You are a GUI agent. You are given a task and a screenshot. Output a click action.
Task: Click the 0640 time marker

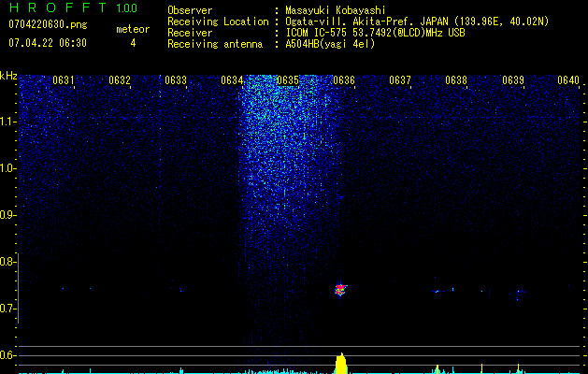(x=568, y=80)
